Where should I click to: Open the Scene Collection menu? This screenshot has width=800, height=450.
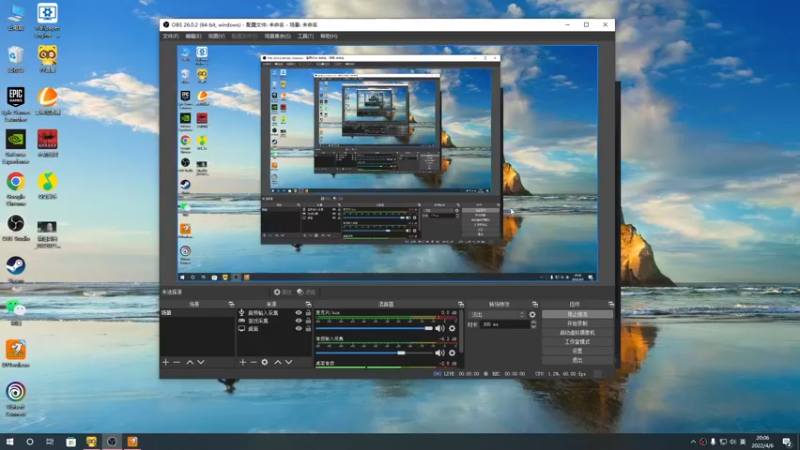[x=278, y=36]
